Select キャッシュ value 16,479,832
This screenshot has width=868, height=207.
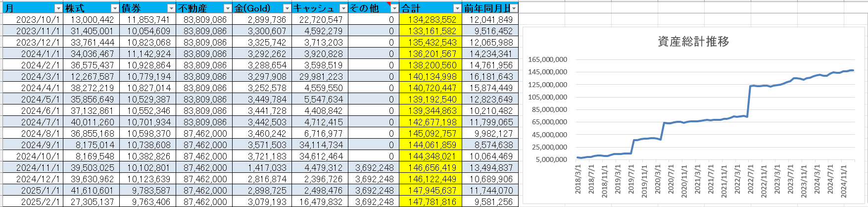coord(320,202)
